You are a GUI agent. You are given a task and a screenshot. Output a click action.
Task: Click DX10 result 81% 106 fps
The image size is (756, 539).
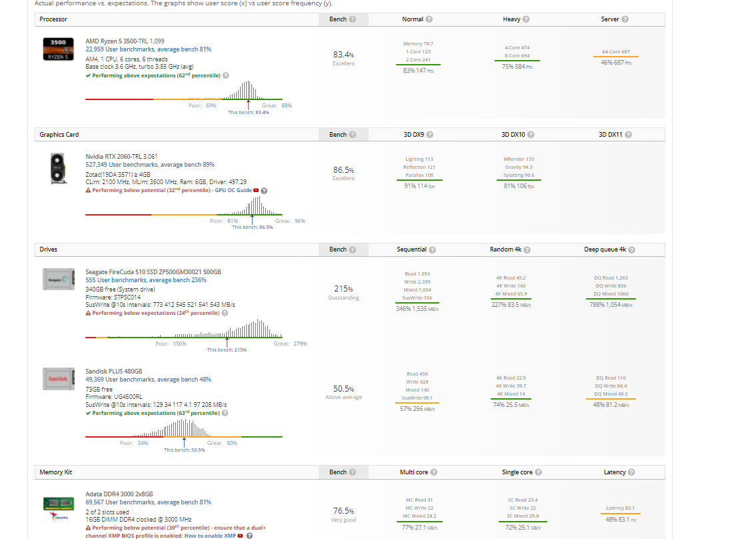[x=519, y=185]
